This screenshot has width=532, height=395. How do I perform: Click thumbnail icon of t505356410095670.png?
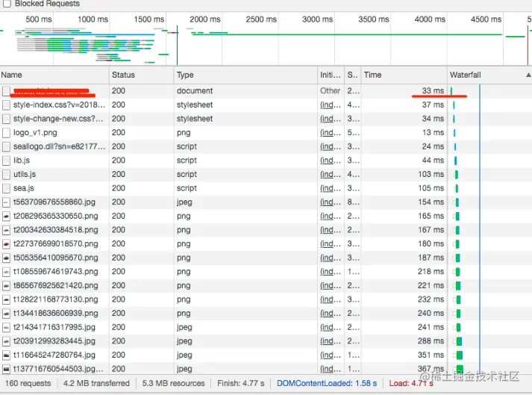coord(6,258)
